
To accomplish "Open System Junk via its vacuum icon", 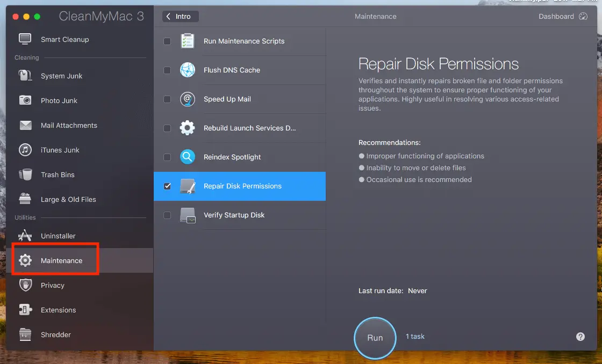I will coord(25,76).
